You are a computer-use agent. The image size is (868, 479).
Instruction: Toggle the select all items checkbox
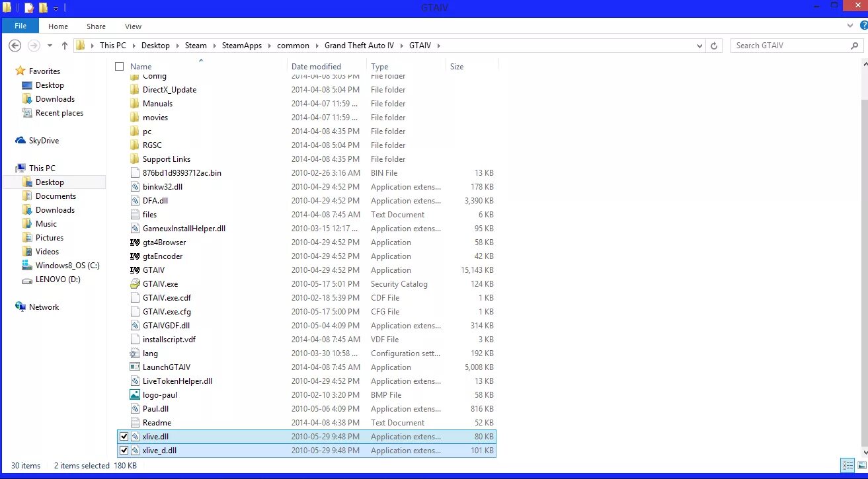point(120,66)
